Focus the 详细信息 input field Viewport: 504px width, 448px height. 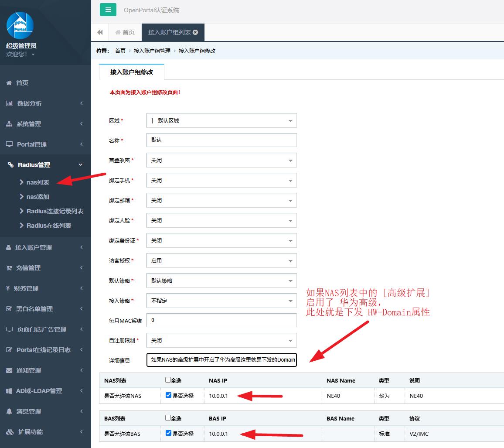(221, 360)
